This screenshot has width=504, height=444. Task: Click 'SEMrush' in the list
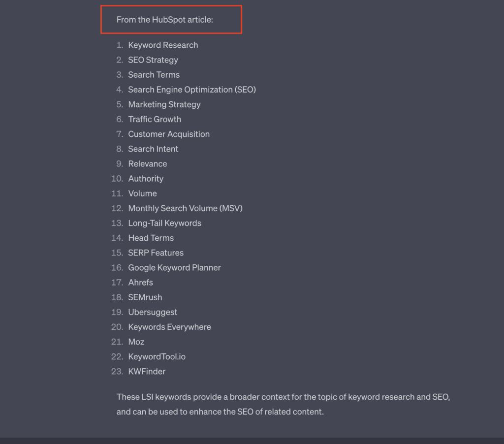[x=145, y=297]
